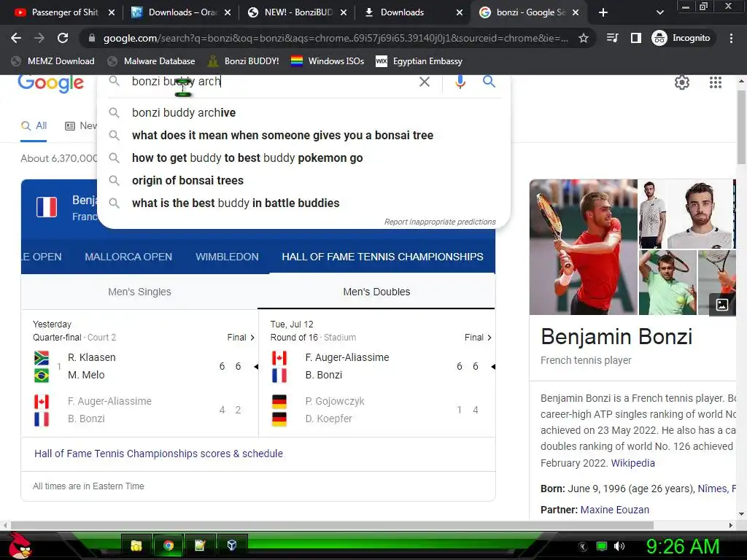This screenshot has height=560, width=747.
Task: Open file explorer on taskbar
Action: click(136, 545)
